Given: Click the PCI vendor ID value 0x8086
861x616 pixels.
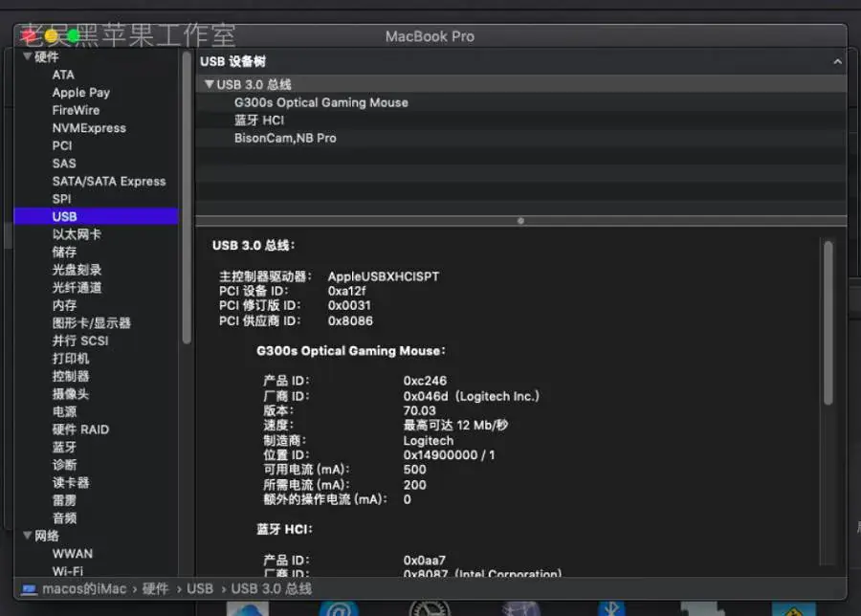Looking at the screenshot, I should coord(350,320).
